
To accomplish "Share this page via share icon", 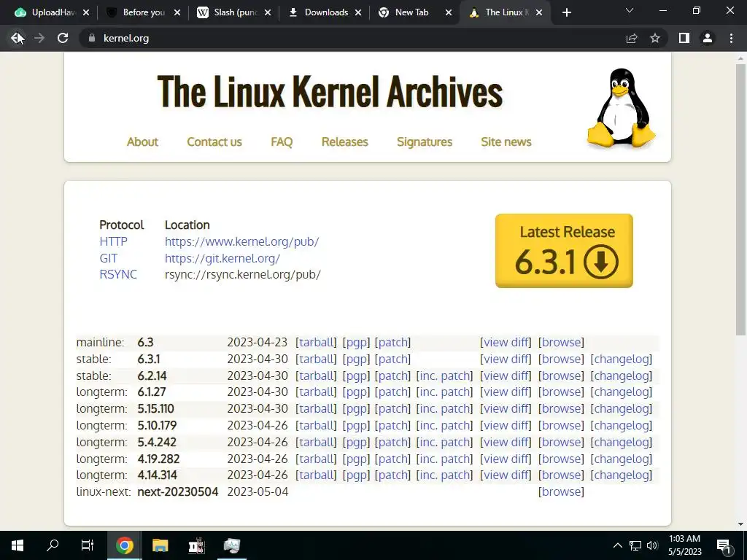I will (x=632, y=38).
